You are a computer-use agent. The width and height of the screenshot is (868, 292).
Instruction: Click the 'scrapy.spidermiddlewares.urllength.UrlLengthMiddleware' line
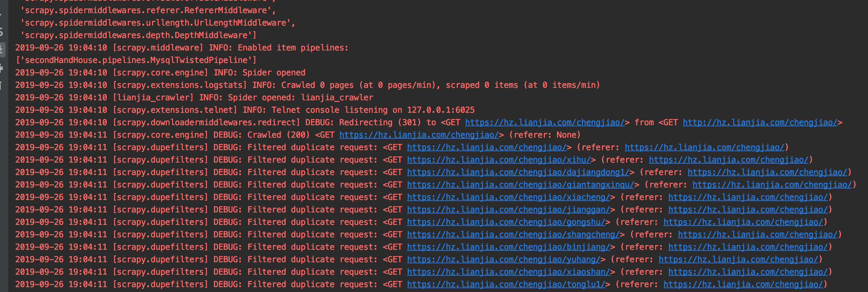(158, 23)
